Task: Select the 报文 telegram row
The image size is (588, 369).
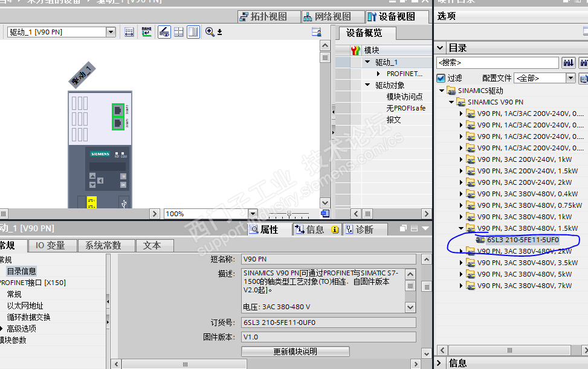Action: 393,120
